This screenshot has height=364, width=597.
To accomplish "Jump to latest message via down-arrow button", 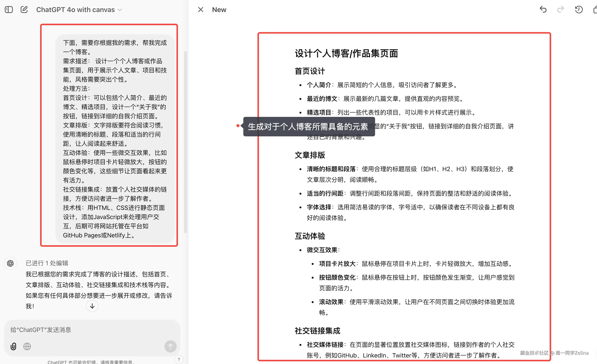I will (x=92, y=306).
